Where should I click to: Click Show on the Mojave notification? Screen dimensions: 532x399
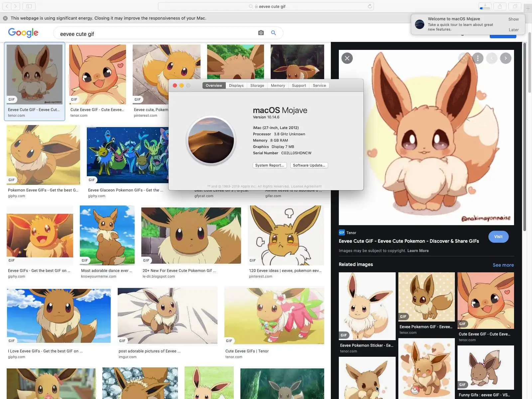(x=513, y=19)
